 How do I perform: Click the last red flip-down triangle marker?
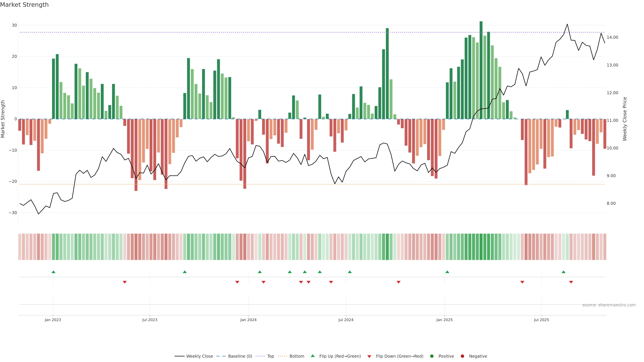571,282
